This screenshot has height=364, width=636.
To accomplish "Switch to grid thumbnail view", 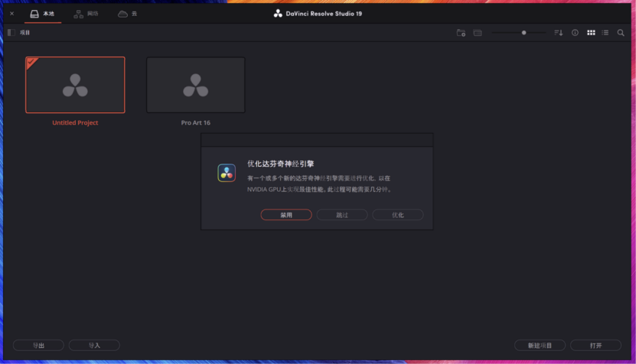I will [591, 33].
